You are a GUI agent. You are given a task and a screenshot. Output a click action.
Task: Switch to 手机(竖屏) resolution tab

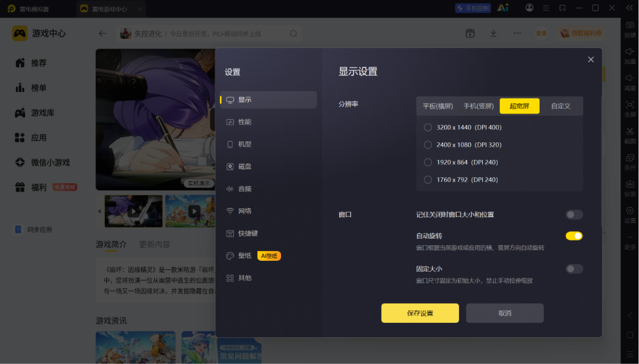(x=478, y=106)
